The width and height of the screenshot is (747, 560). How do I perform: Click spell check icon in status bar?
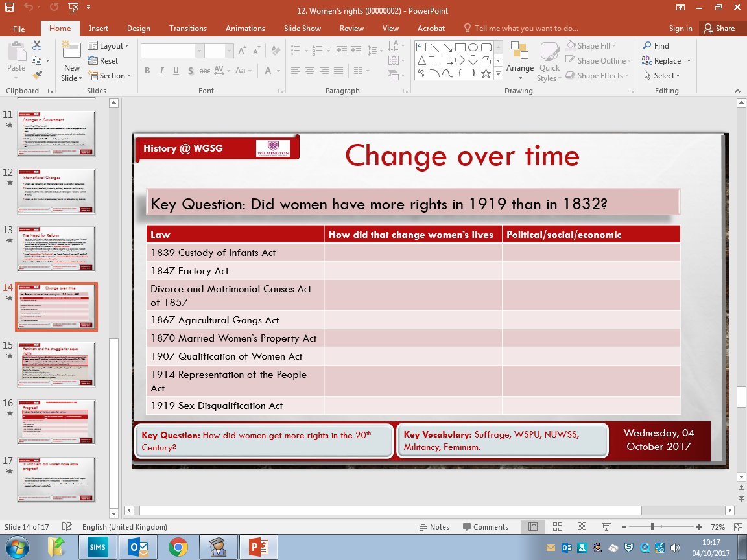67,527
